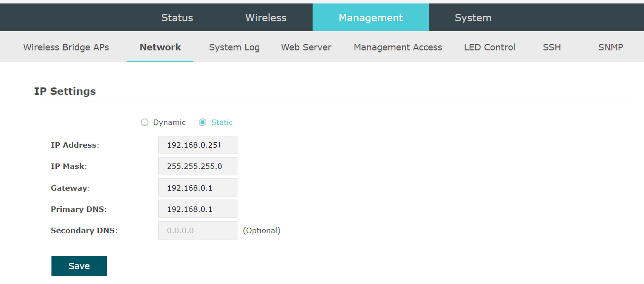Screen dimensions: 644x284
Task: Open the Wireless Bridge APs page
Action: (x=66, y=47)
